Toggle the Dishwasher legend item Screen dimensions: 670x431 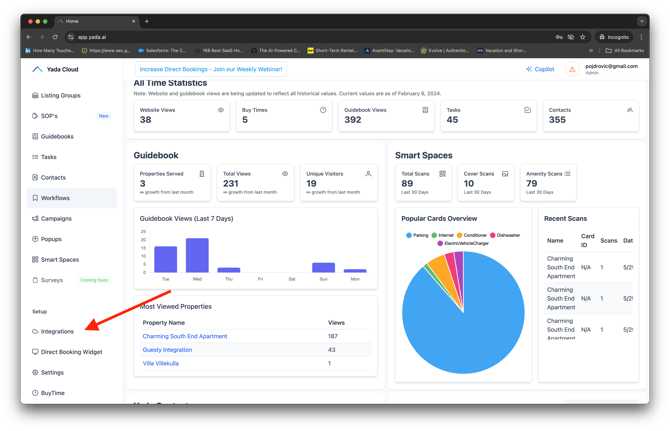coord(504,235)
